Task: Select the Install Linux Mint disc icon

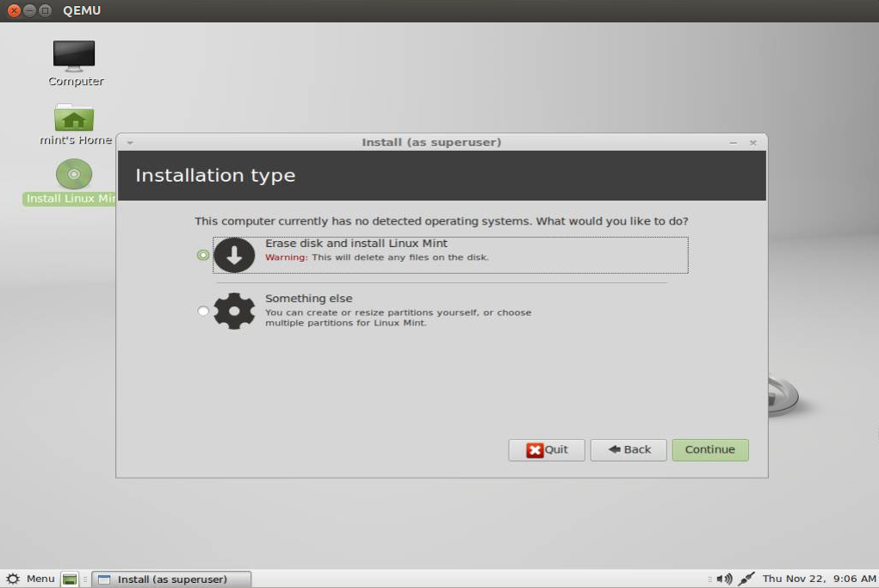Action: 74,174
